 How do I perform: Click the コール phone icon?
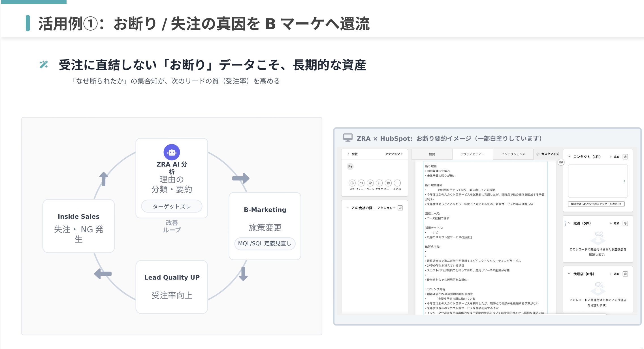point(370,183)
